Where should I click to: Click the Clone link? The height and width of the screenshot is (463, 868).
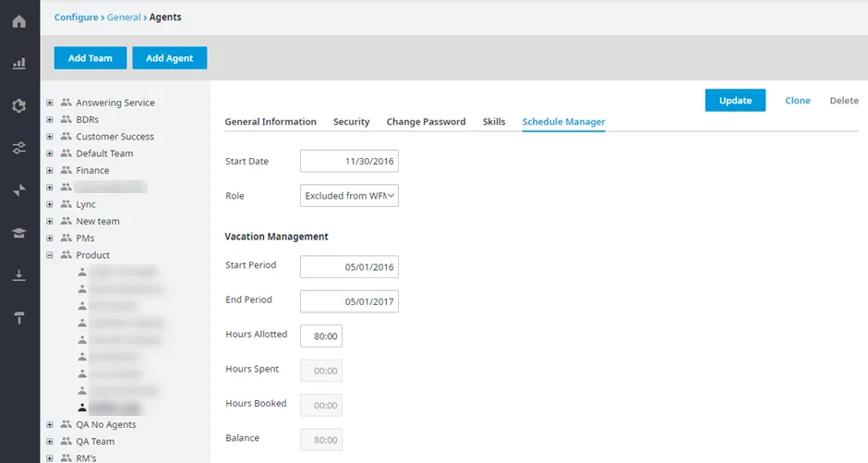pyautogui.click(x=798, y=100)
